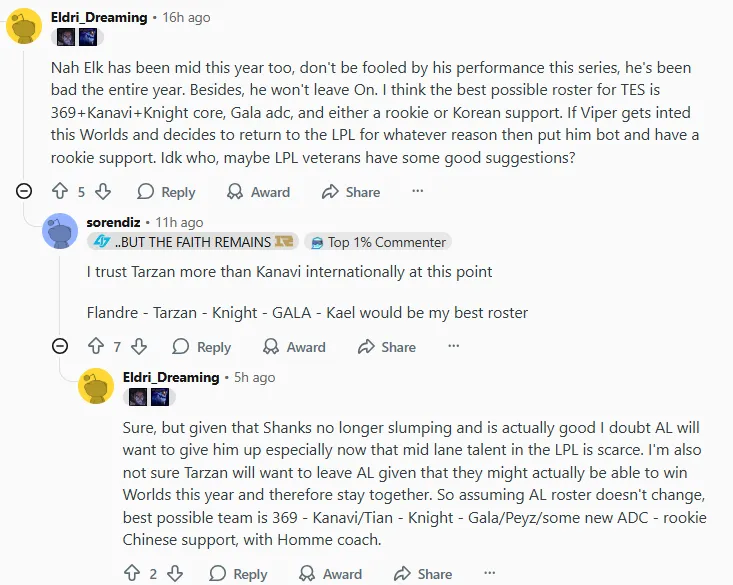Downvote the bottom reply about Shanks

click(176, 574)
